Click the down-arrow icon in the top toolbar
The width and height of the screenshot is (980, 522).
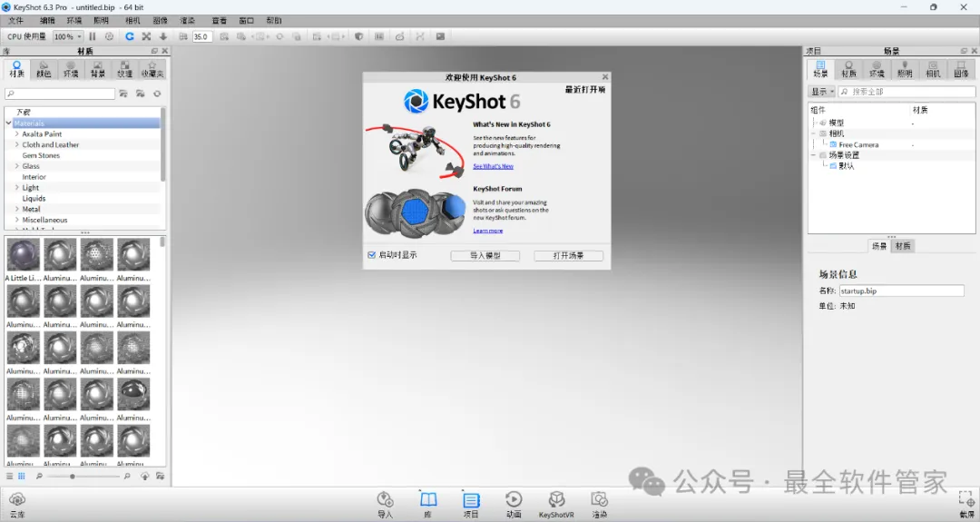pyautogui.click(x=163, y=36)
